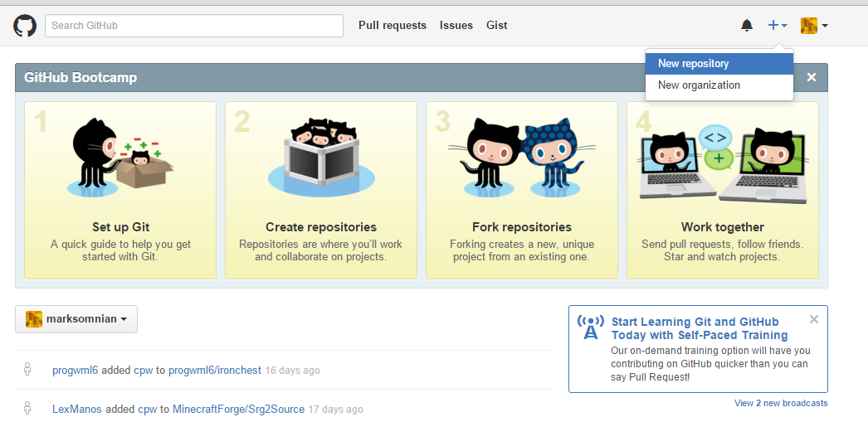
Task: Close the GitHub Bootcamp panel
Action: click(x=812, y=77)
